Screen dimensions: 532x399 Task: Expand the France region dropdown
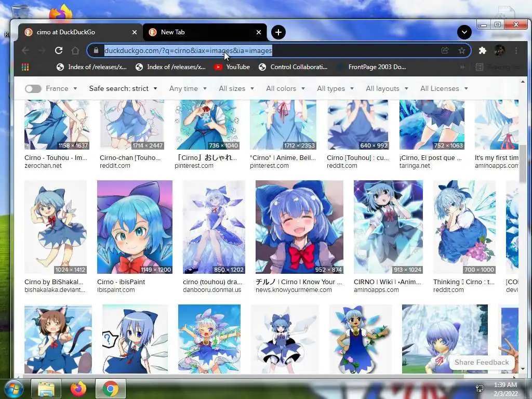pos(61,88)
